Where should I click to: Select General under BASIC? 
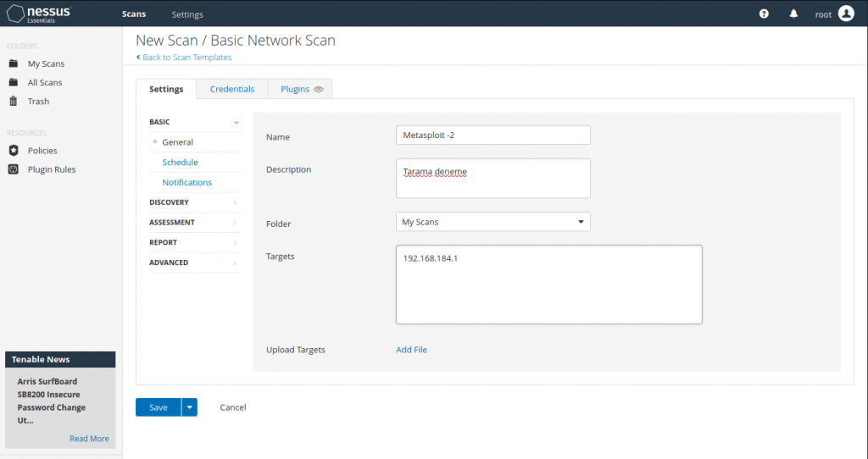[x=178, y=142]
